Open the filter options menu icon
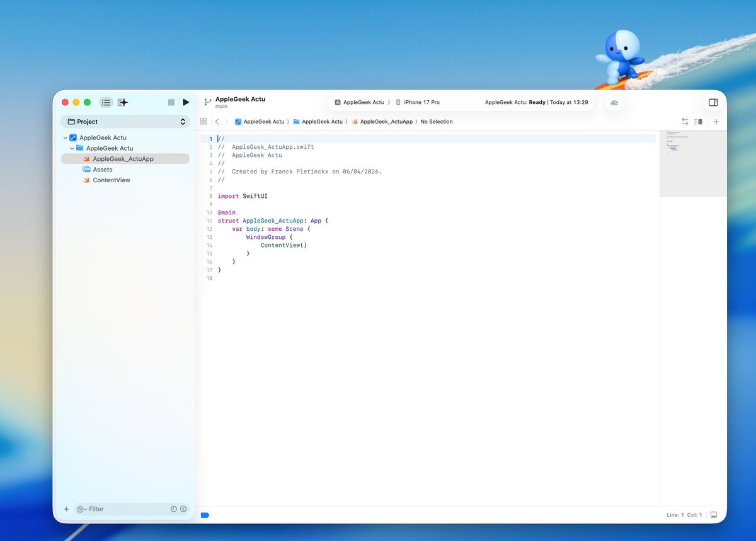This screenshot has height=541, width=756. 82,509
